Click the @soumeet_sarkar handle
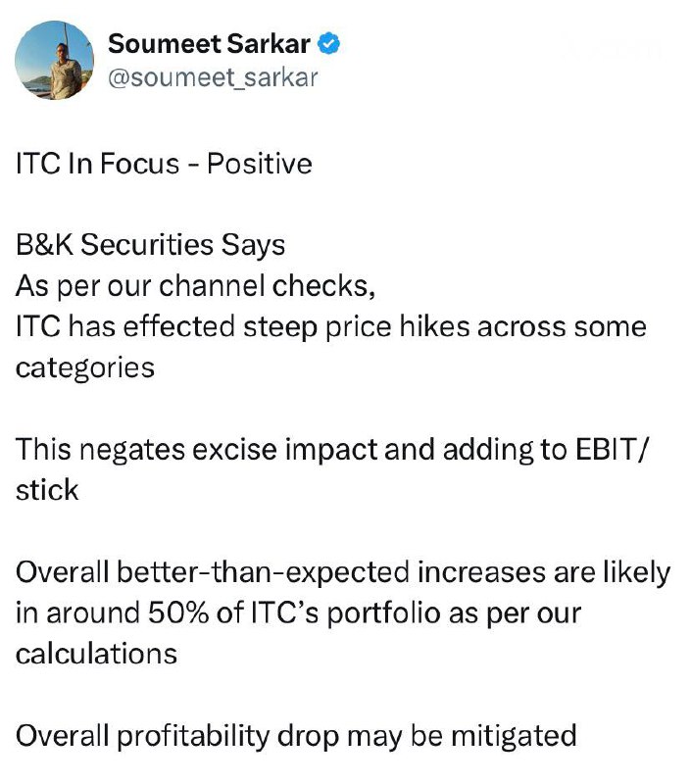Viewport: 691px width, 784px height. click(x=213, y=77)
